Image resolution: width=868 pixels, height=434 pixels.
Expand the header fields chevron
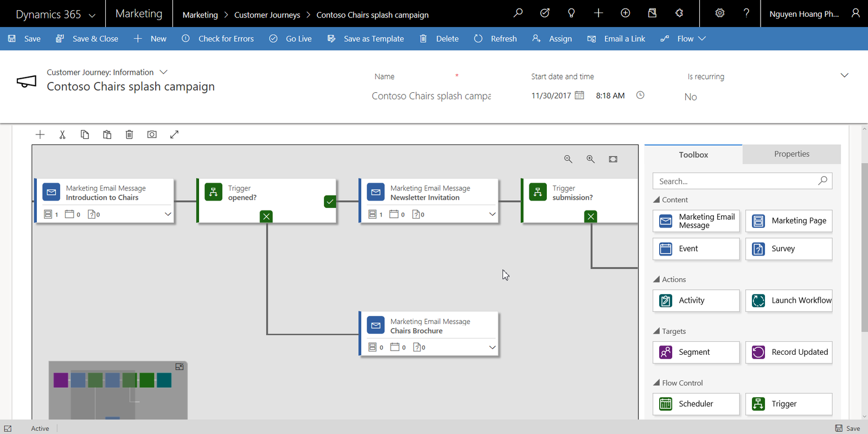[844, 75]
